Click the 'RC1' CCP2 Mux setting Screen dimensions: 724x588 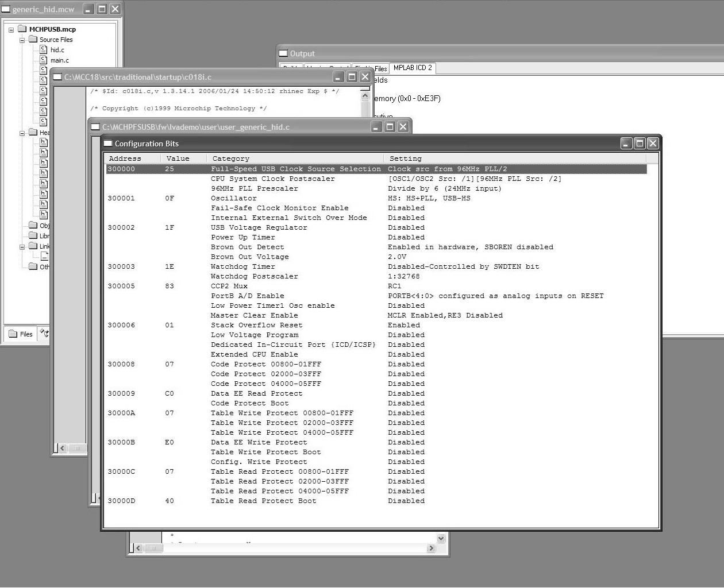click(394, 286)
